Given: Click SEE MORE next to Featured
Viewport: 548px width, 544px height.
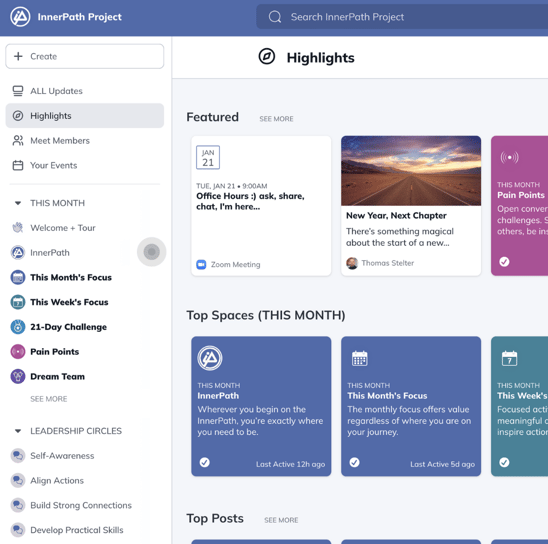Looking at the screenshot, I should coord(276,119).
